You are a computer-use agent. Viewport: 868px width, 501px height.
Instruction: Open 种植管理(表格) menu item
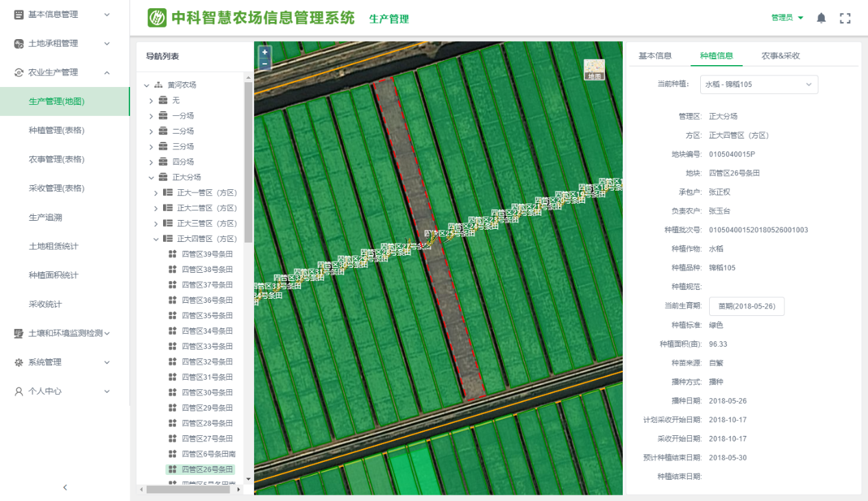57,130
